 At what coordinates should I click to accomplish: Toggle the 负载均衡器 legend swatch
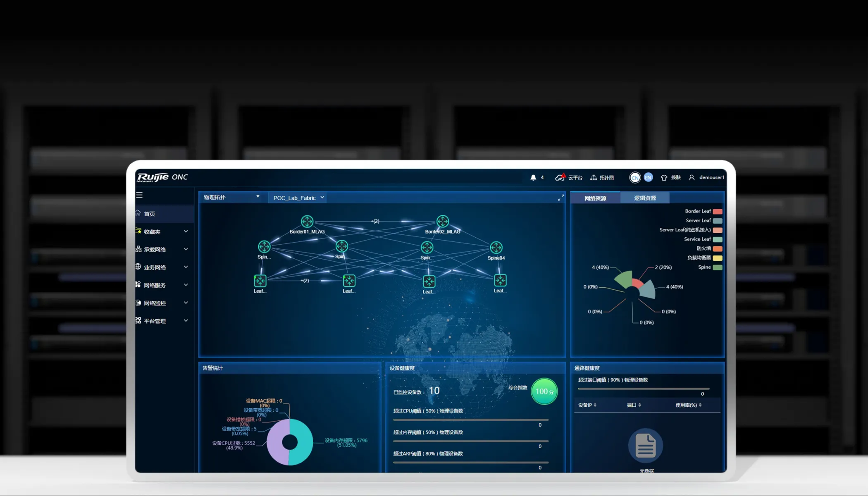pos(718,258)
